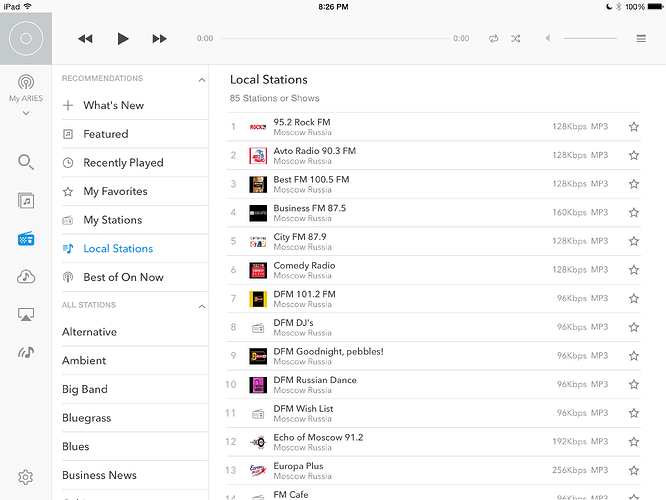
Task: Open settings gear icon
Action: [x=25, y=477]
